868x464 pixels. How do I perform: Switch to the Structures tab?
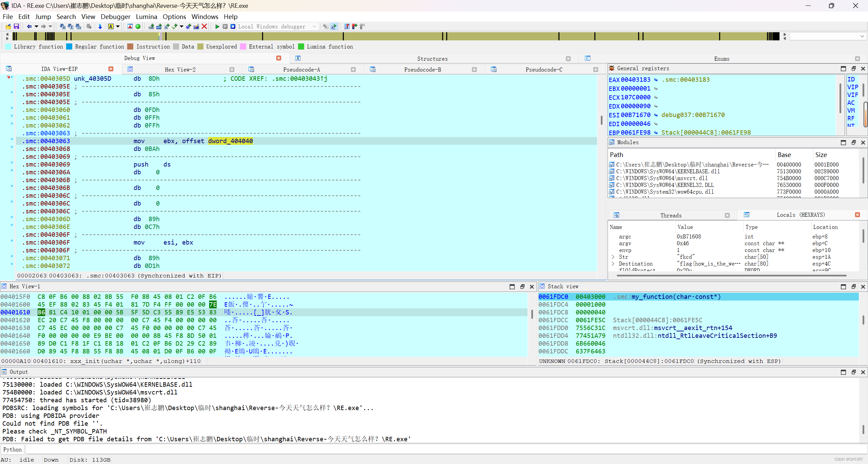pyautogui.click(x=432, y=59)
